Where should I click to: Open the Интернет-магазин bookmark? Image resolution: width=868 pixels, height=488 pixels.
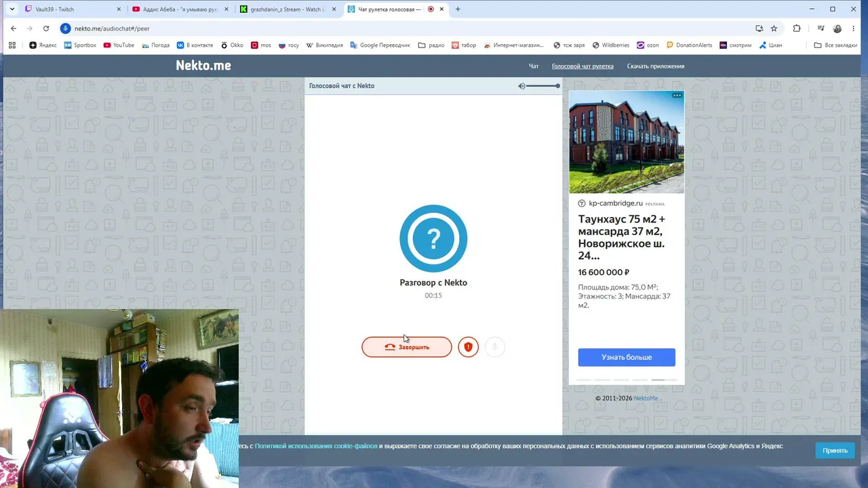[513, 45]
